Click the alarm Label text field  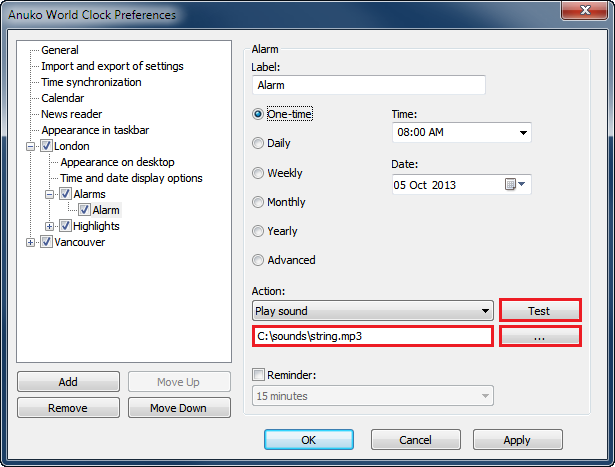click(x=368, y=86)
